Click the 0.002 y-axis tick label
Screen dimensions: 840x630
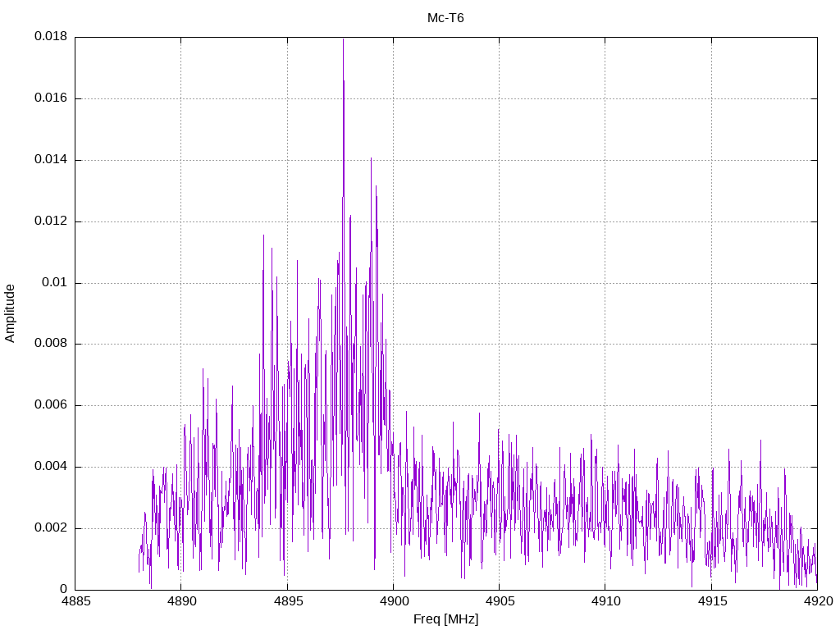tap(51, 527)
